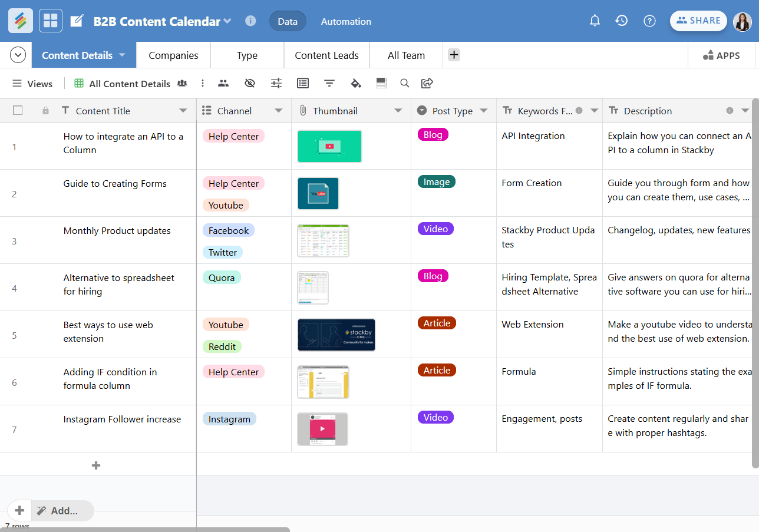Open Thumbnail column dropdown arrow

pos(398,111)
